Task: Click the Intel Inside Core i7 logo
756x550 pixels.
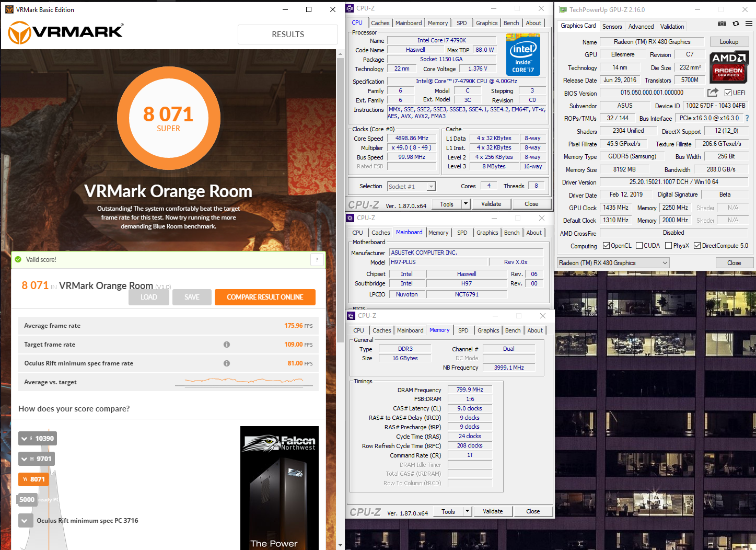Action: 523,54
